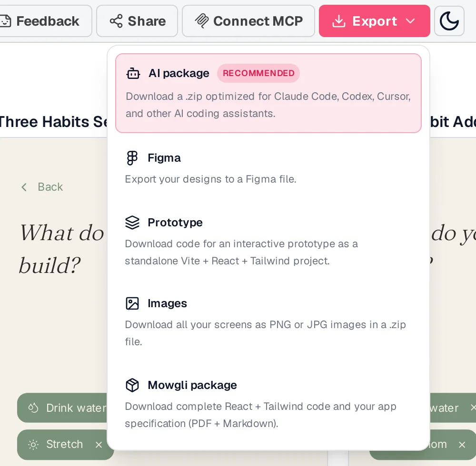The image size is (476, 466).
Task: Click the sun icon on Stretch chip
Action: 33,445
